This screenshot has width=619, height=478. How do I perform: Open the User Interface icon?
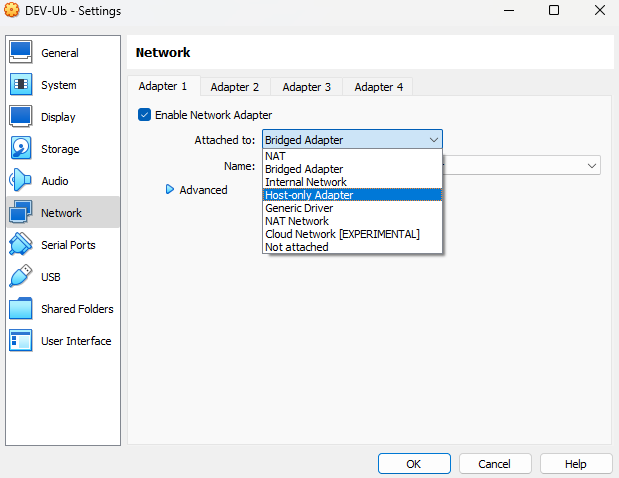[21, 341]
